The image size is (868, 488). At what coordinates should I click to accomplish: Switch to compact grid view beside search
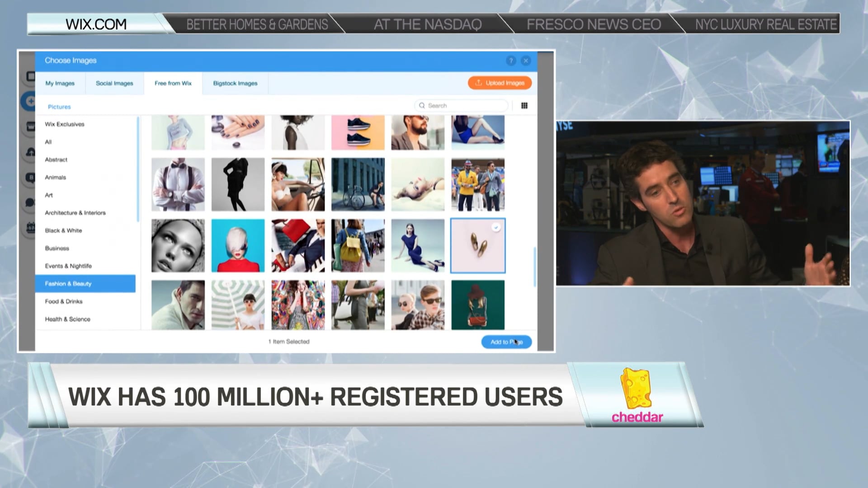click(x=524, y=105)
